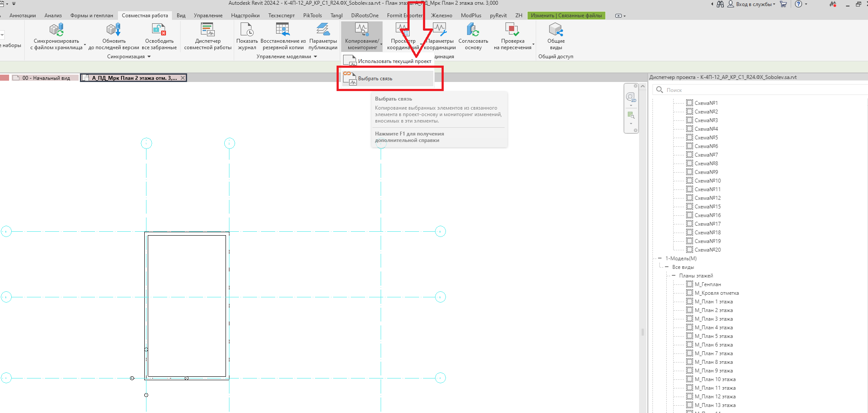868x413 pixels.
Task: Click Обновить до последней версии icon
Action: click(114, 29)
